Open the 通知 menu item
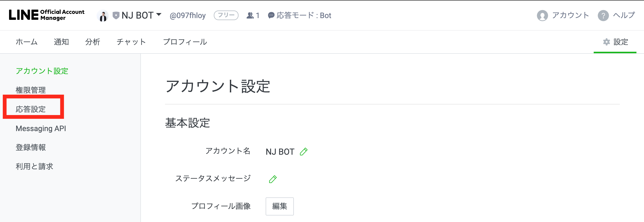Image resolution: width=644 pixels, height=222 pixels. (61, 42)
